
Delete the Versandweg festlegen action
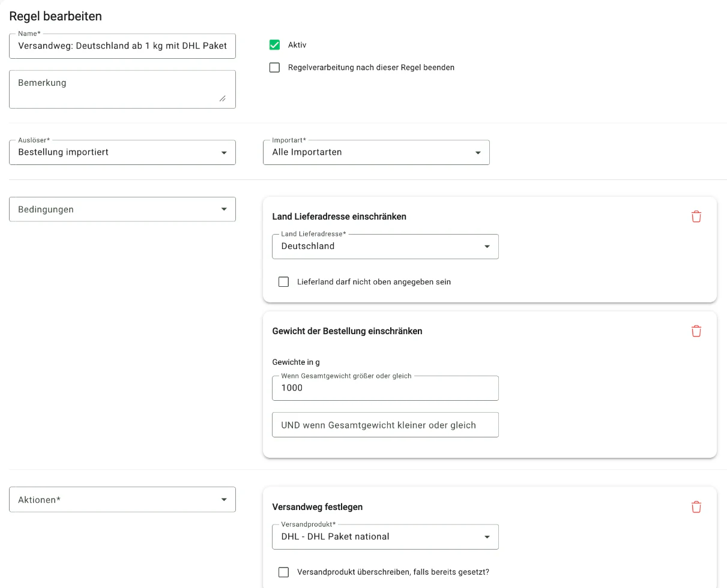(x=696, y=507)
